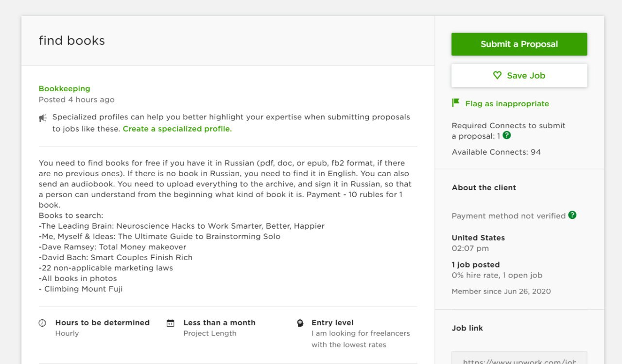The height and width of the screenshot is (364, 622).
Task: Click the Save Job button
Action: click(519, 76)
